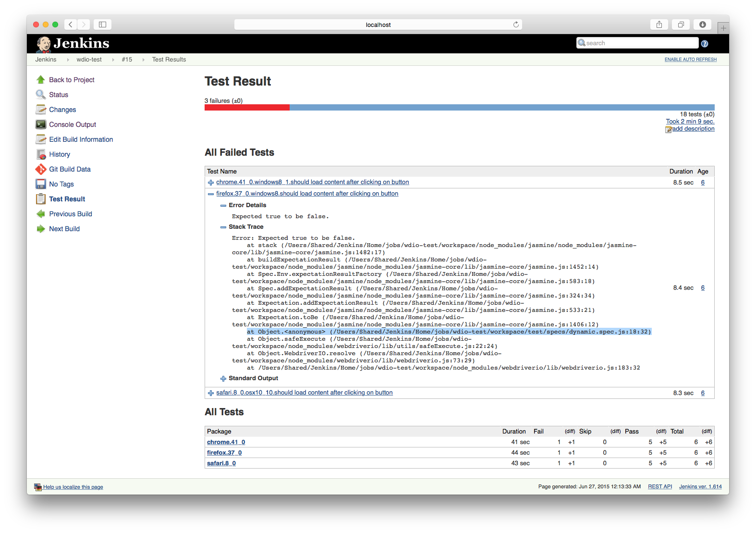756x533 pixels.
Task: Click the 'Took 2 min 9 sec.' link
Action: (690, 122)
